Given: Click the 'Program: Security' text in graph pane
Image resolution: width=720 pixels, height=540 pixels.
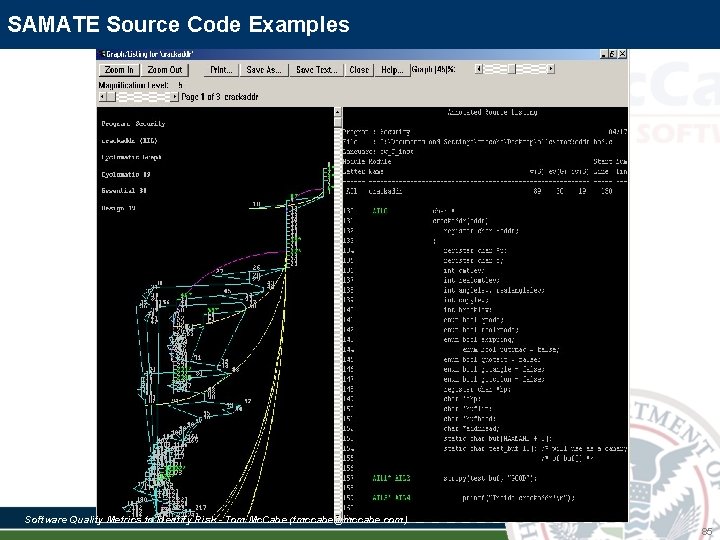Looking at the screenshot, I should click(133, 124).
